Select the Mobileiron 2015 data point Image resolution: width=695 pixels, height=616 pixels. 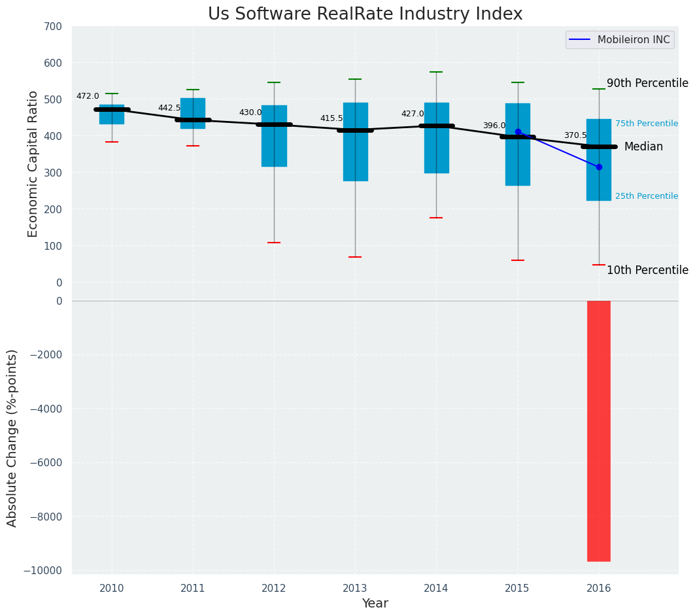point(518,131)
